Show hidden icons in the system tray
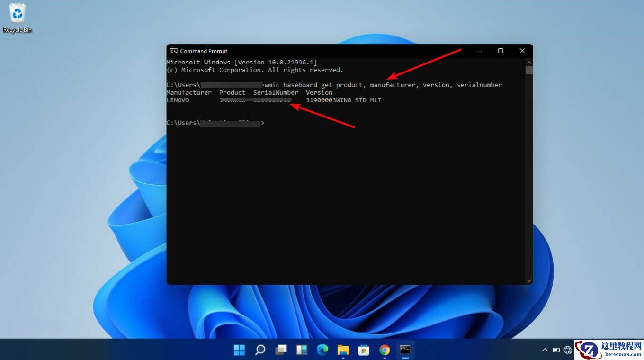 coord(545,350)
